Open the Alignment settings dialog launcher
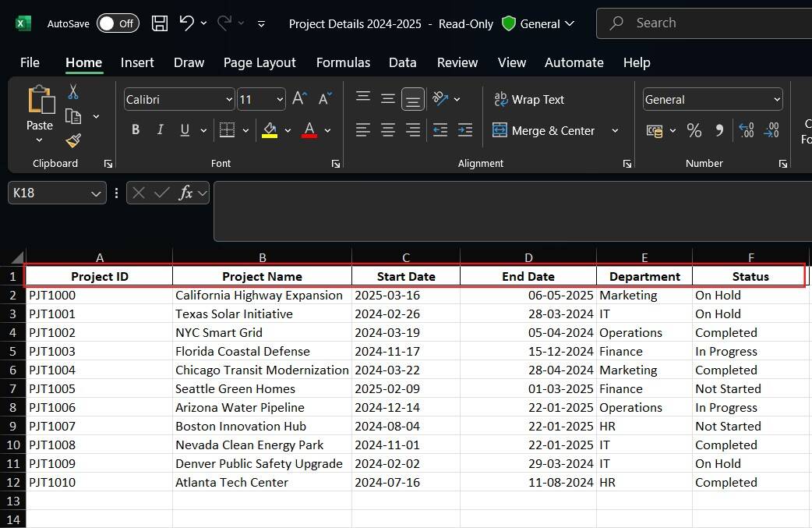The height and width of the screenshot is (528, 812). tap(627, 164)
